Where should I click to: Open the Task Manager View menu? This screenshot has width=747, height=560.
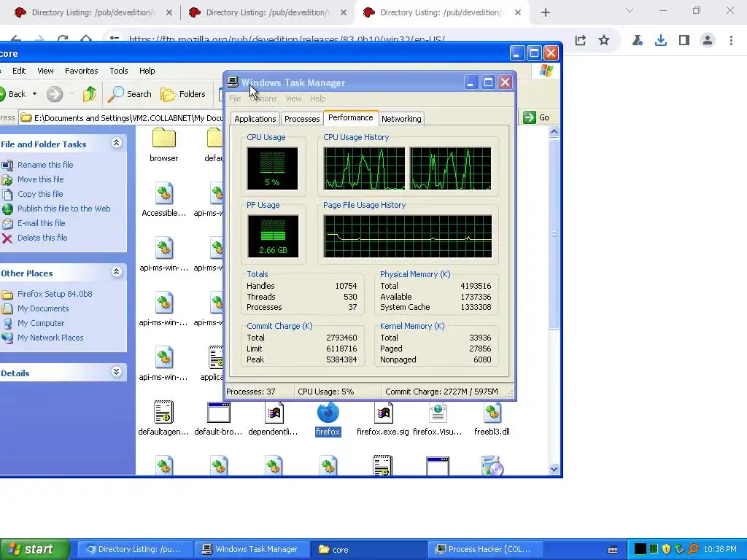[x=293, y=98]
